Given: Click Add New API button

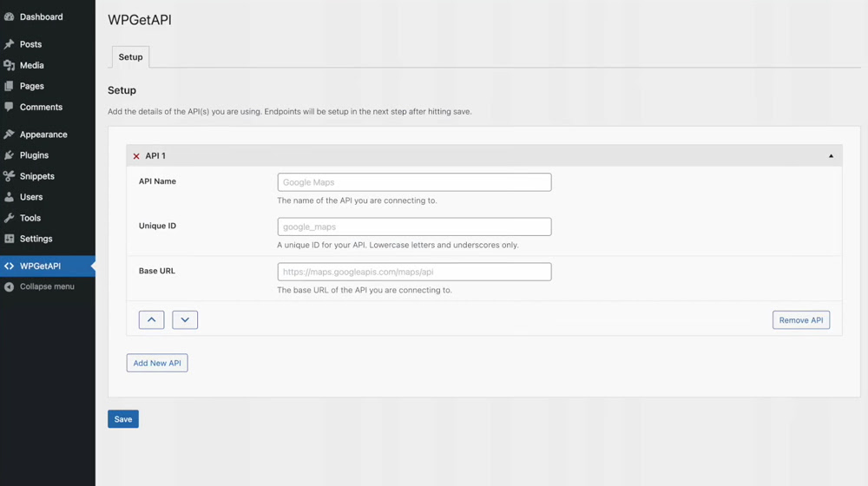Looking at the screenshot, I should click(x=157, y=363).
